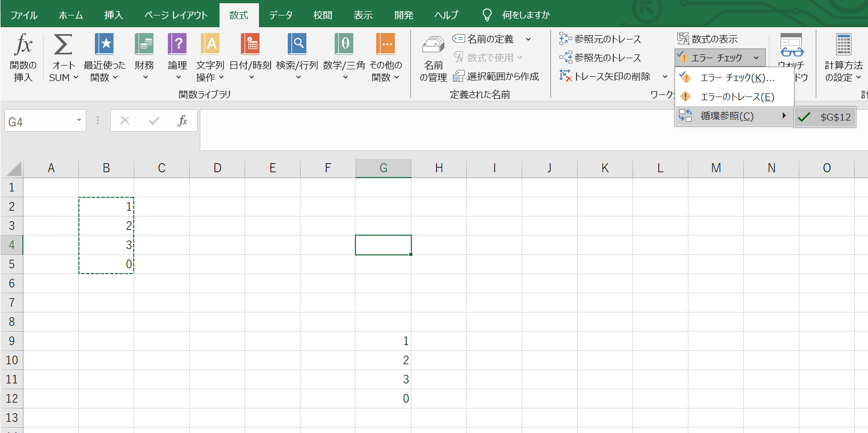The height and width of the screenshot is (433, 868).
Task: Select the checked $G$12 circular reference
Action: 825,117
